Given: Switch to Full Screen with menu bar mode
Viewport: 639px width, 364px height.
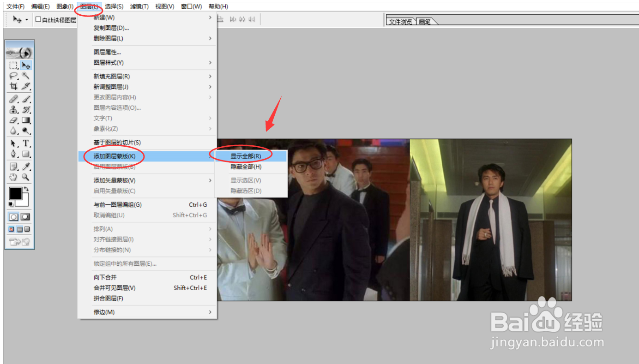Looking at the screenshot, I should click(x=20, y=229).
